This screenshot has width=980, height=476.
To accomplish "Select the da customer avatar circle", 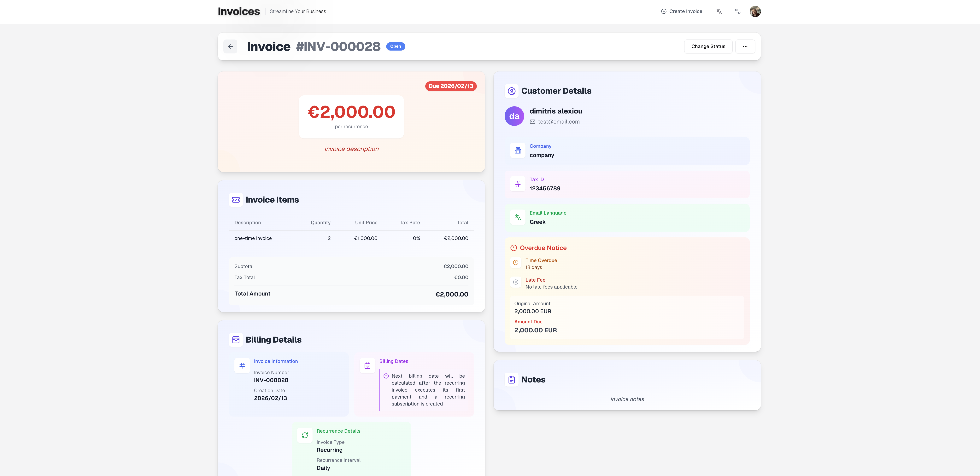I will click(x=514, y=116).
